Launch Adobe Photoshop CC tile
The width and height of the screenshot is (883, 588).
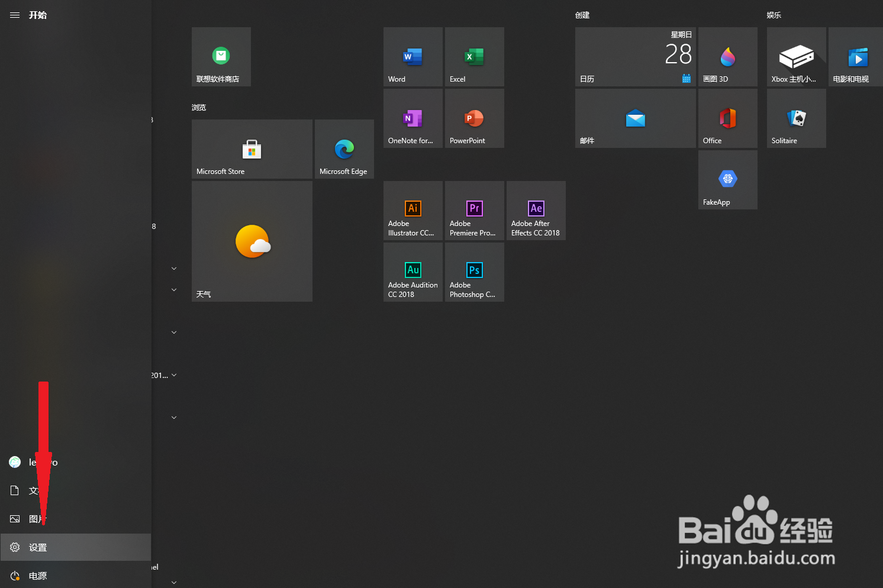(475, 272)
